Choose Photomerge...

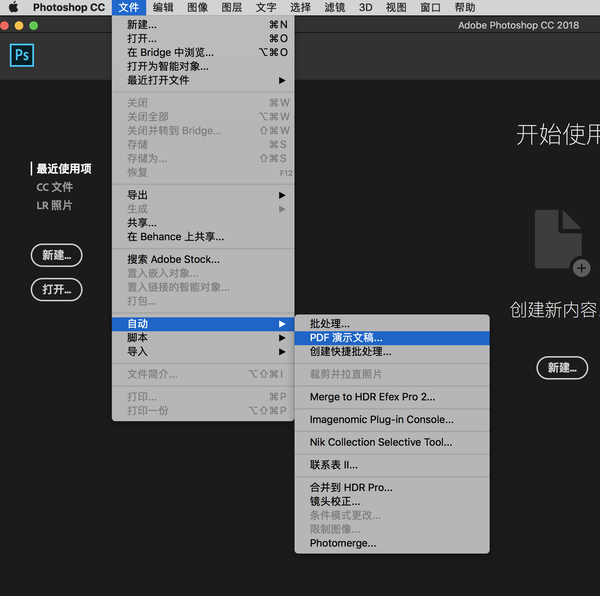pos(392,543)
